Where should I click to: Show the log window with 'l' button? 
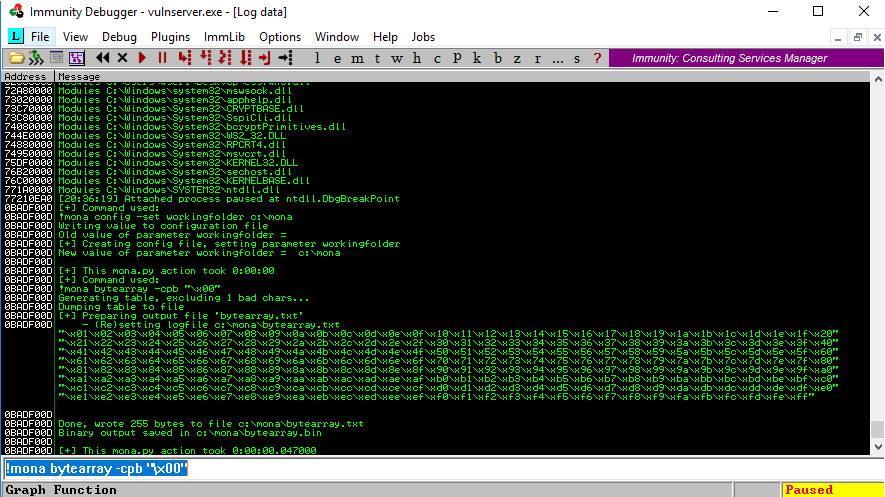317,58
